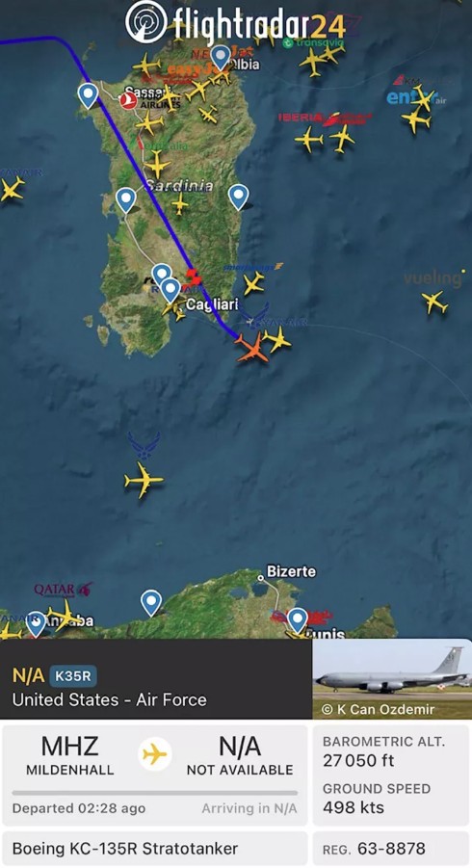Click the flightradar24 logo at top
This screenshot has width=472, height=868.
click(235, 23)
